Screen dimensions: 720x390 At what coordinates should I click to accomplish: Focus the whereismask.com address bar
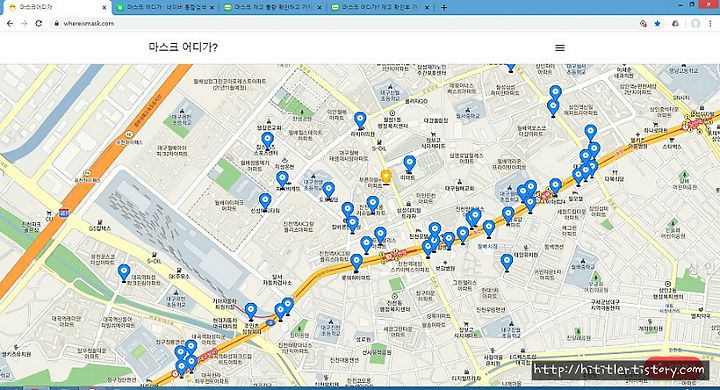(344, 23)
